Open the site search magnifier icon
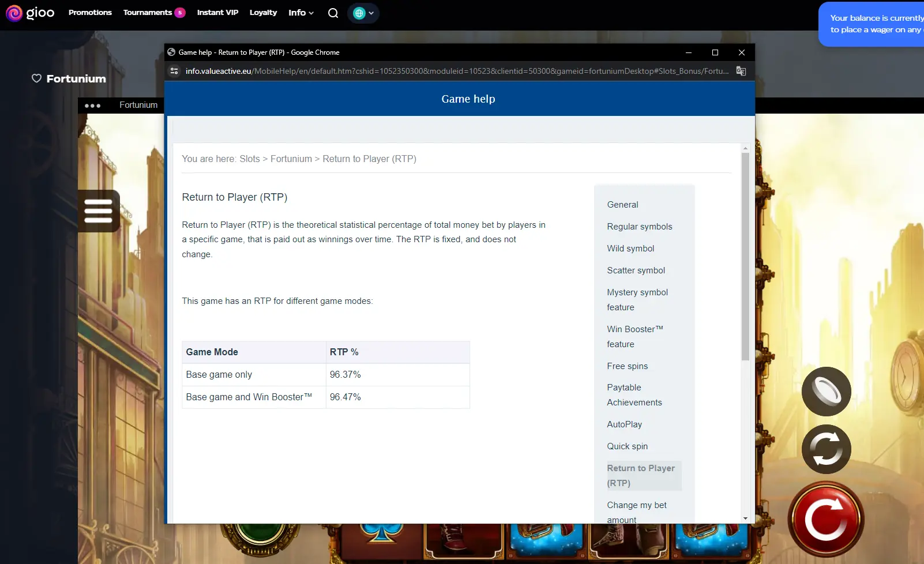 333,13
